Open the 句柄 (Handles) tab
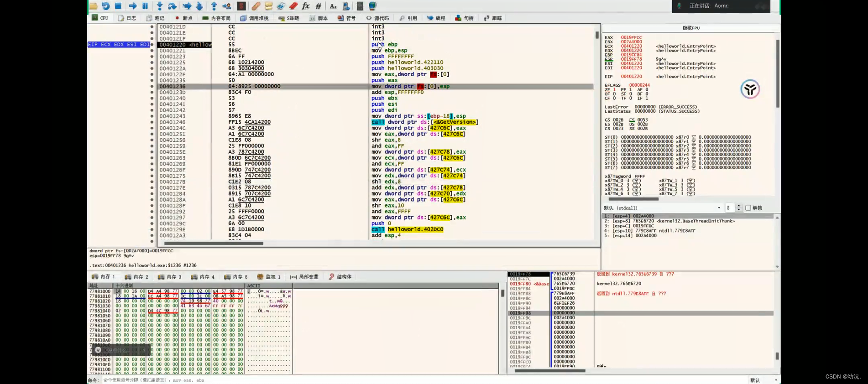 point(464,18)
